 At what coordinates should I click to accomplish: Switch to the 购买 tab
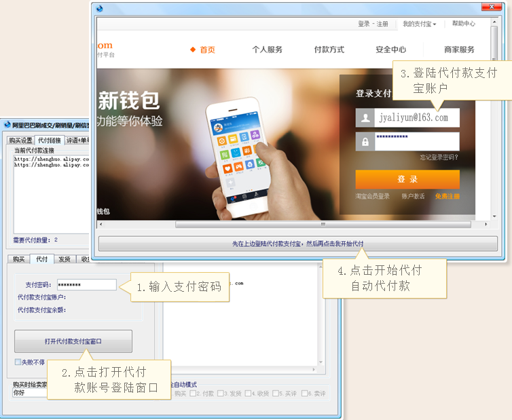18,259
